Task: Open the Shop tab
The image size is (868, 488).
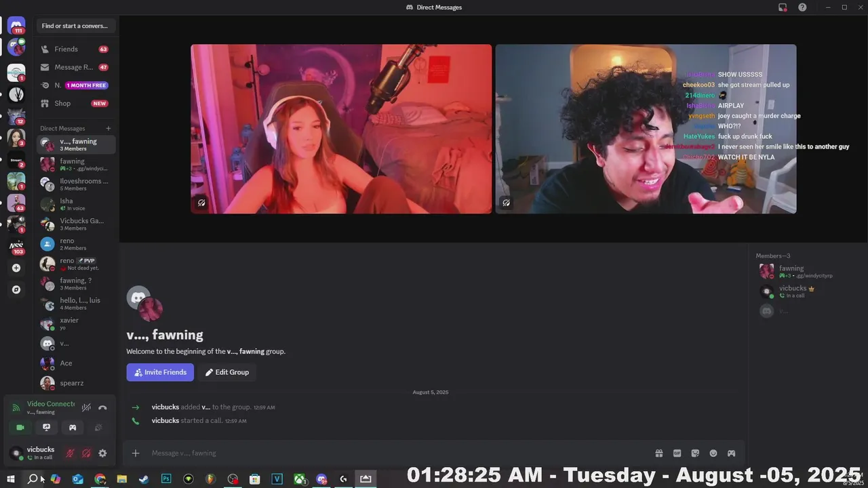Action: pos(76,103)
